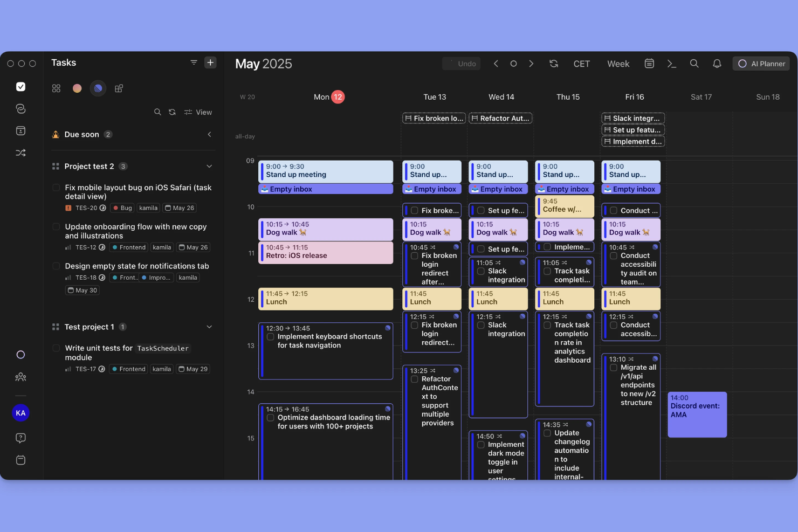This screenshot has width=798, height=532.
Task: Mark 'Implement keyboard shortcuts' event as done
Action: (270, 336)
